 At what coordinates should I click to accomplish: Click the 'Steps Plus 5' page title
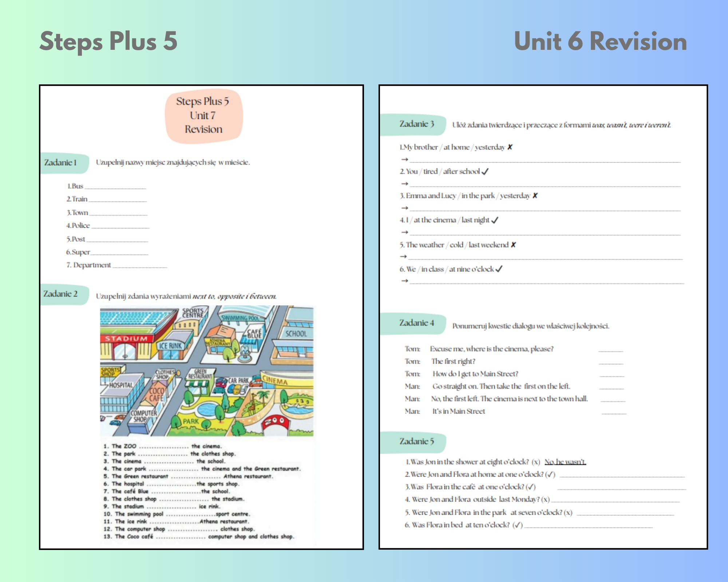108,41
